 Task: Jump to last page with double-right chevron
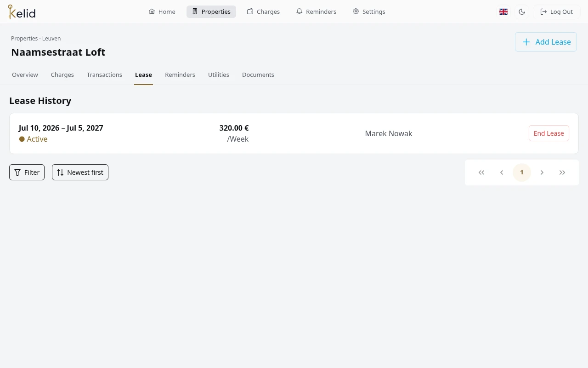tap(562, 172)
